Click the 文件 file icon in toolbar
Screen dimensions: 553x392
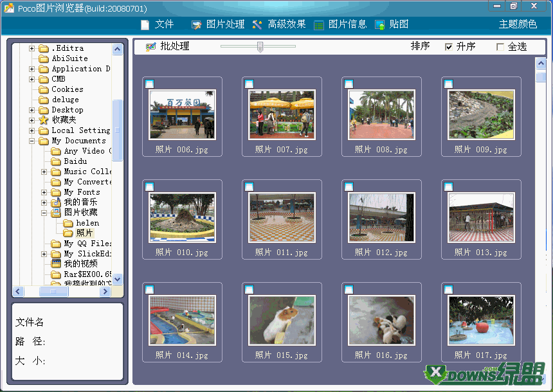[x=145, y=24]
